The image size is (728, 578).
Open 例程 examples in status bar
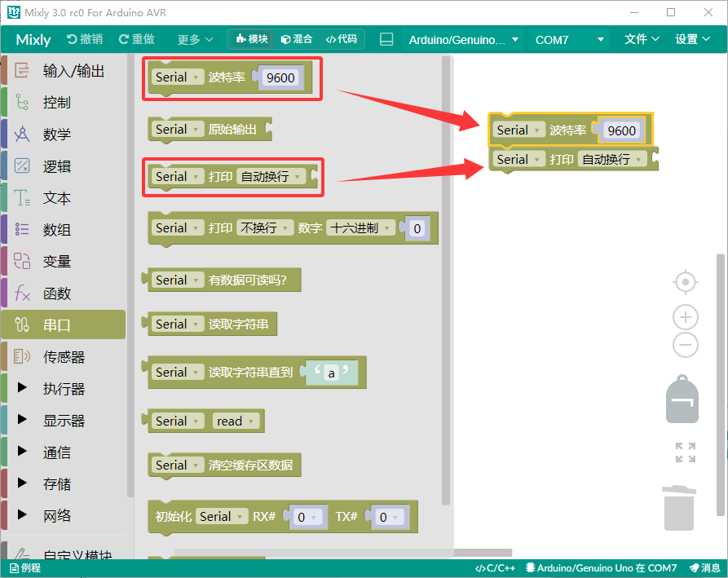25,567
